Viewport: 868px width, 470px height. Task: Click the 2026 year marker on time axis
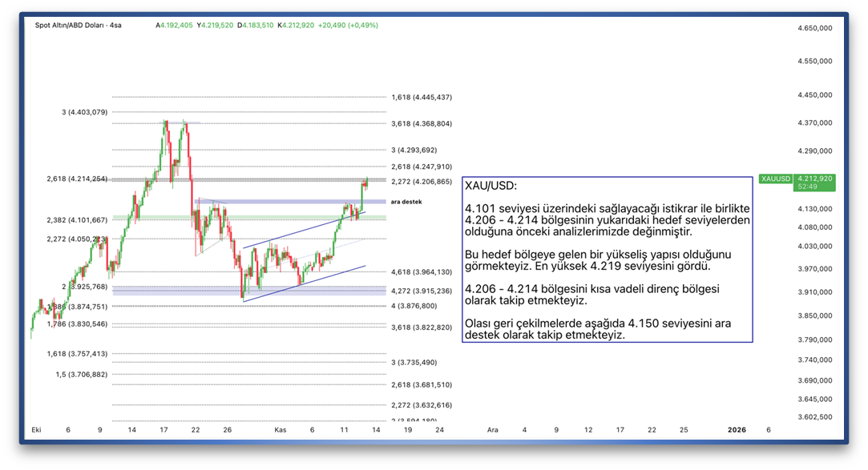click(737, 430)
